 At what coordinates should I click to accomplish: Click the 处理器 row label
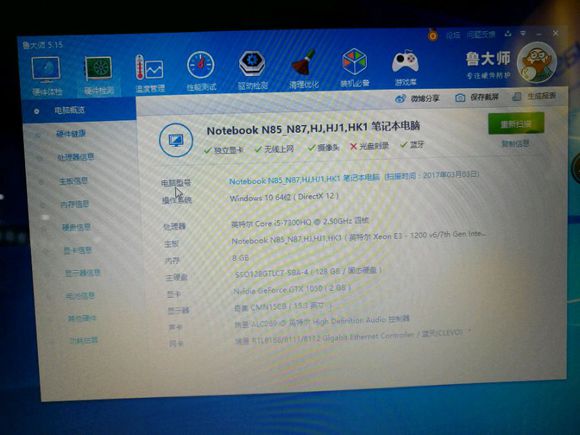tap(174, 226)
